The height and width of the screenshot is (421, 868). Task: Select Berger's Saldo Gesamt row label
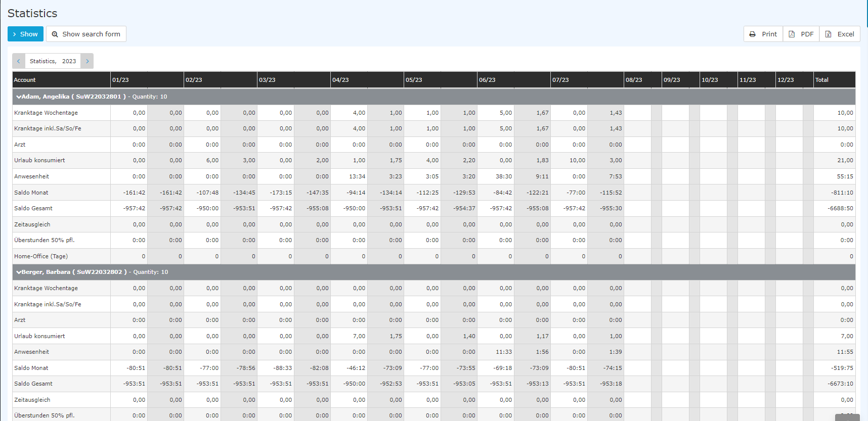click(x=33, y=384)
